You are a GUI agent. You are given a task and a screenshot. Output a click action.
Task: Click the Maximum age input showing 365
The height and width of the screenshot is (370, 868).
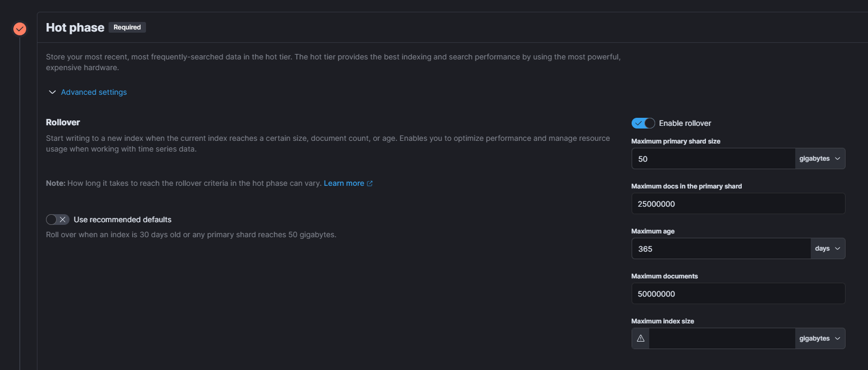click(x=721, y=248)
